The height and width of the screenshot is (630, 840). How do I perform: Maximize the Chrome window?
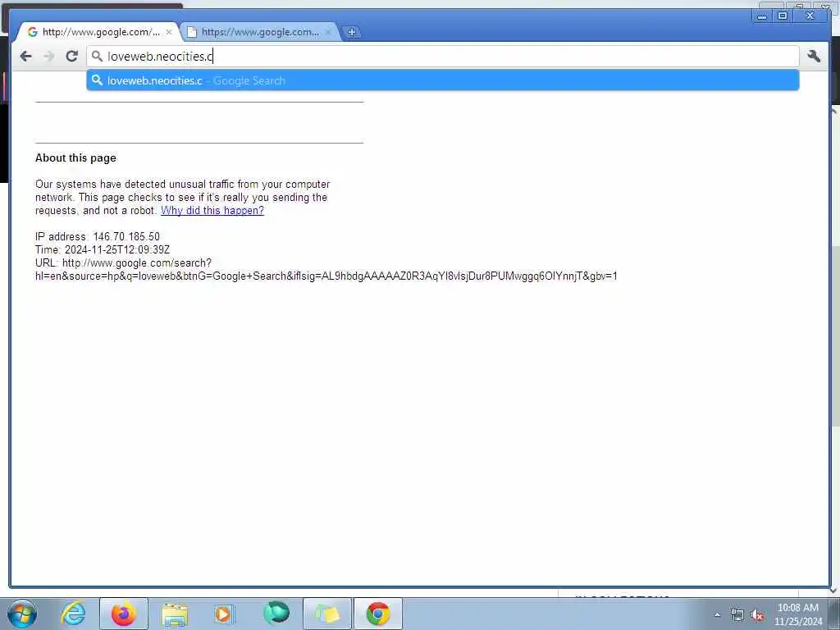click(782, 16)
